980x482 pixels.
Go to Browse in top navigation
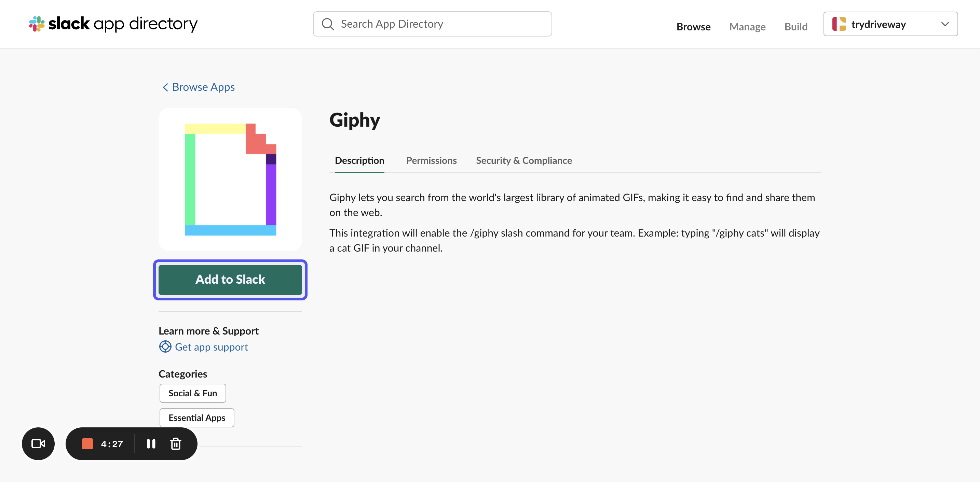(x=693, y=27)
